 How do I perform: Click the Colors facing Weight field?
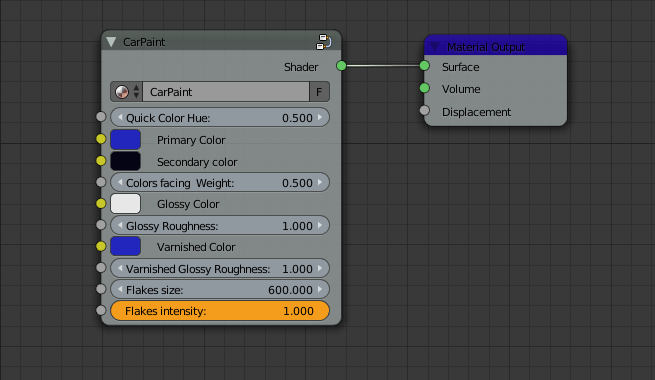[220, 182]
